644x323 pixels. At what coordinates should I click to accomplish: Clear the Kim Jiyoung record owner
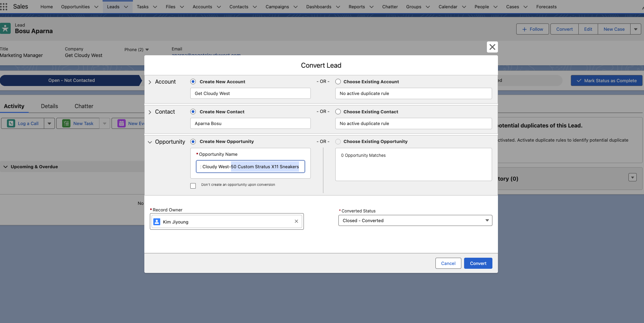click(x=296, y=221)
